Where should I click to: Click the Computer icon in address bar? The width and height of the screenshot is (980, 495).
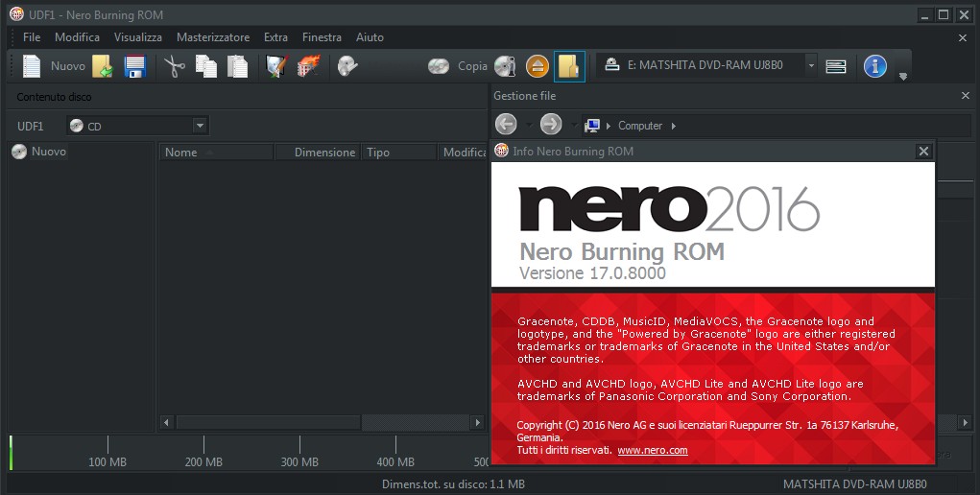click(x=592, y=126)
